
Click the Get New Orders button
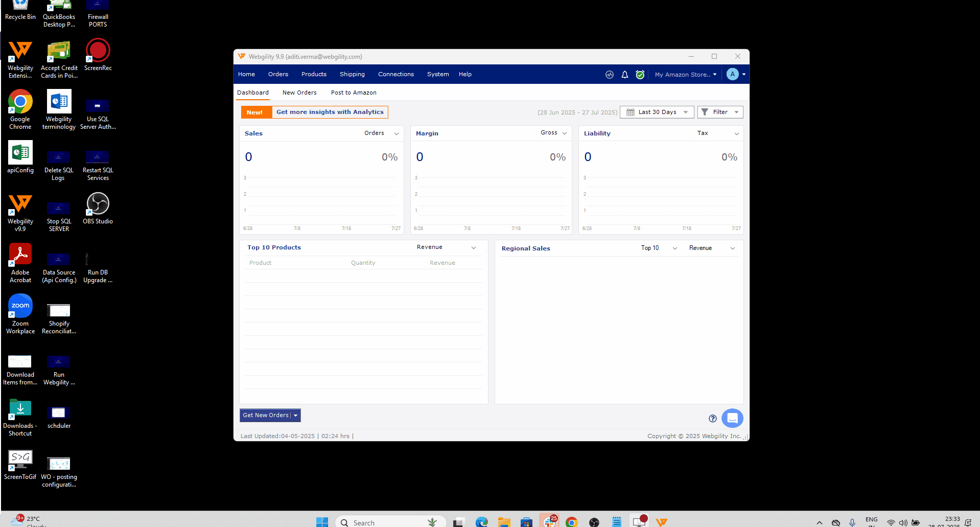266,416
